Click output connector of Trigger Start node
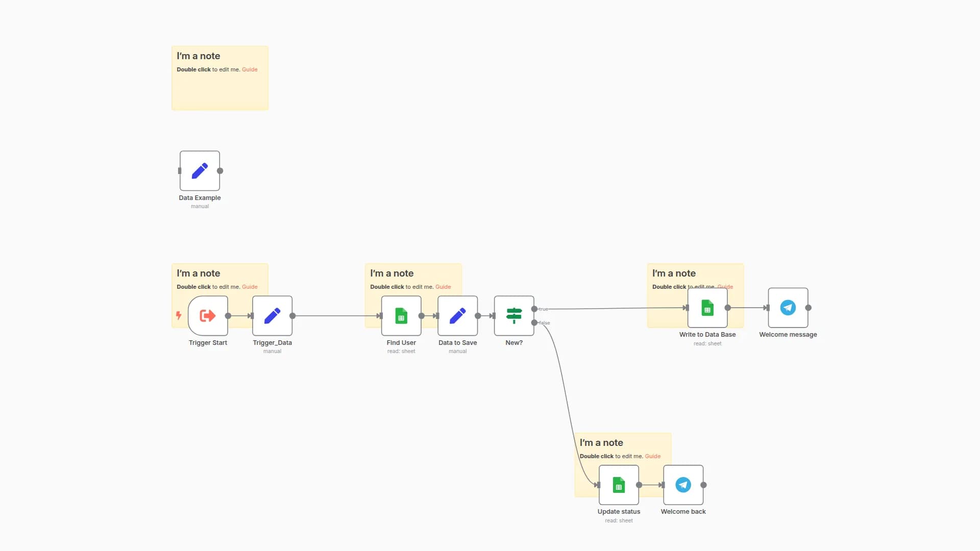The height and width of the screenshot is (551, 980). point(228,316)
